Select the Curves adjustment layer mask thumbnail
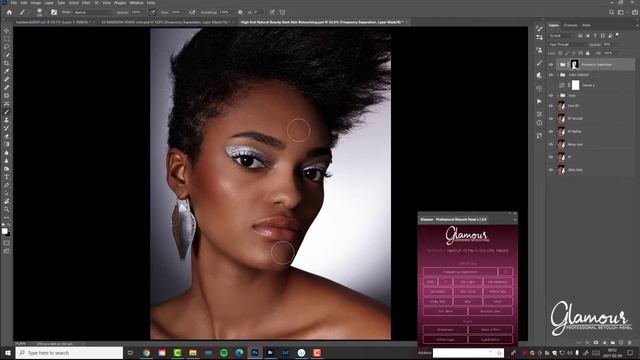Screen dimensions: 640x360 click(576, 85)
